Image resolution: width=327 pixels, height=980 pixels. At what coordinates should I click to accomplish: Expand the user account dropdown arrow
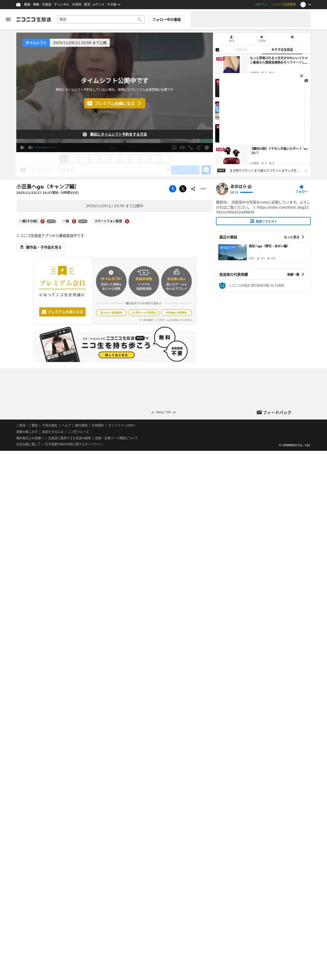[x=309, y=5]
